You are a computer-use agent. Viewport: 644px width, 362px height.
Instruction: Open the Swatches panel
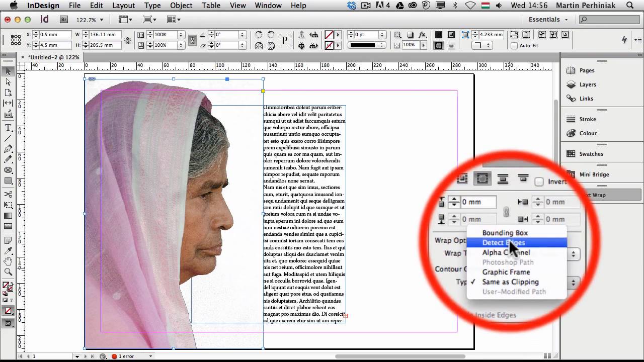[x=592, y=154]
